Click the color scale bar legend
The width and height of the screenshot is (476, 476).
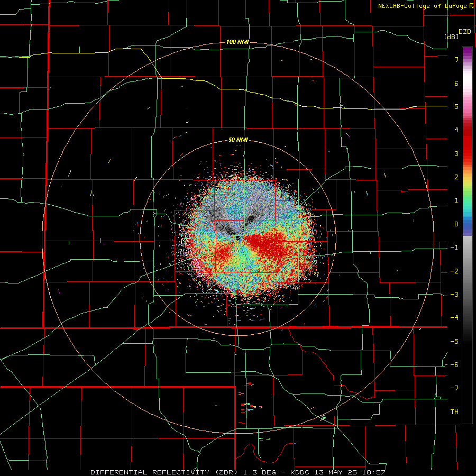pos(467,235)
